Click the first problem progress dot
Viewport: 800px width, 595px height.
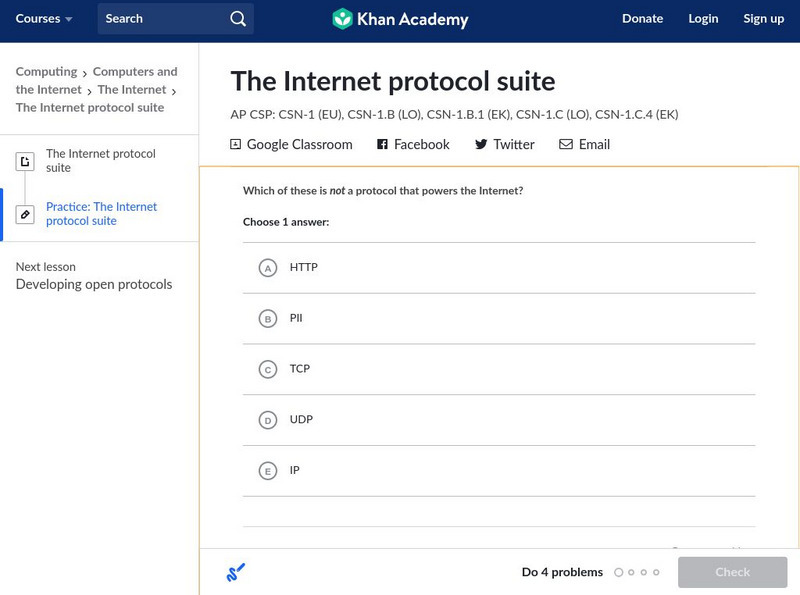pyautogui.click(x=618, y=573)
